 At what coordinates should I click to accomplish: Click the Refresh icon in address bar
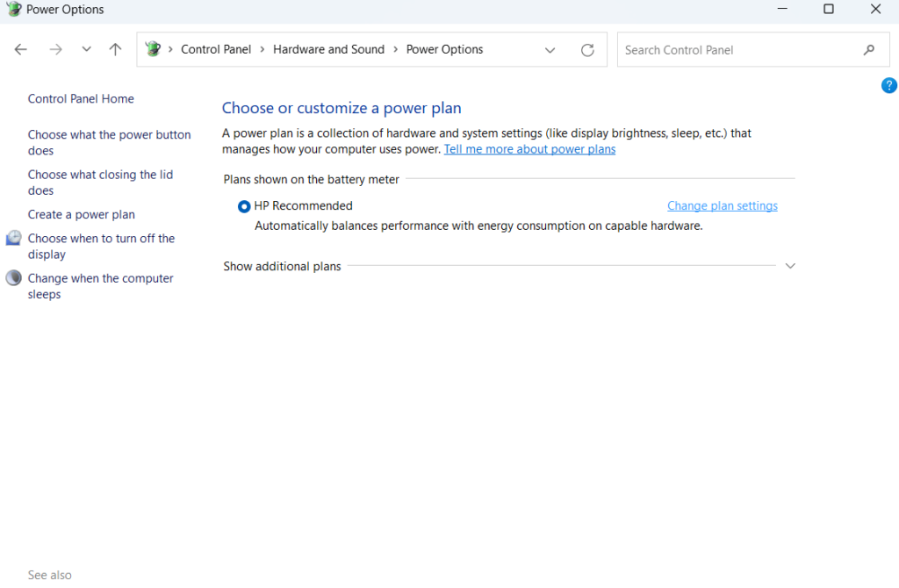pyautogui.click(x=587, y=50)
